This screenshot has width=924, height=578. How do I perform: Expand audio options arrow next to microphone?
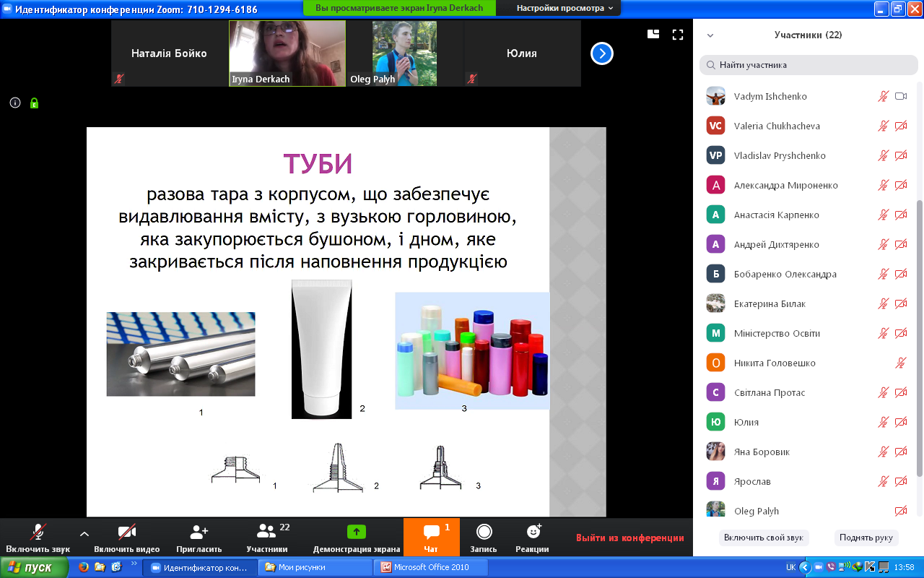(x=84, y=534)
